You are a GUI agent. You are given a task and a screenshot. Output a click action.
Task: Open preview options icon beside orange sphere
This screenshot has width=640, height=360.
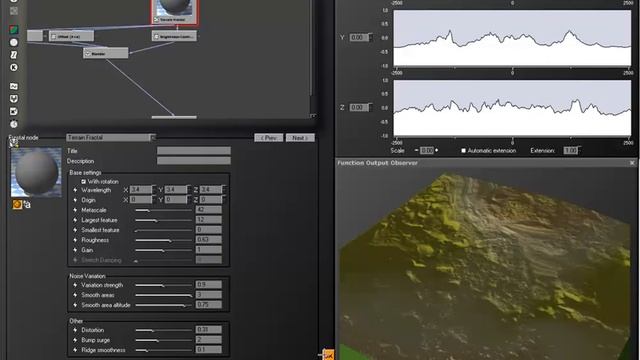click(x=27, y=204)
